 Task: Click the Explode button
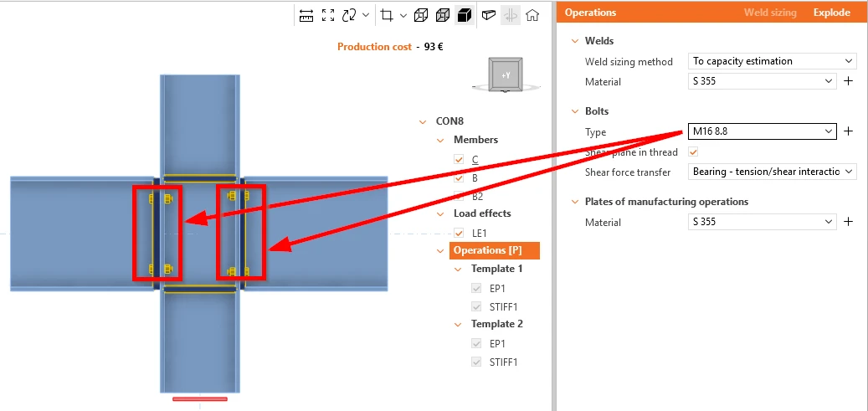(x=831, y=13)
